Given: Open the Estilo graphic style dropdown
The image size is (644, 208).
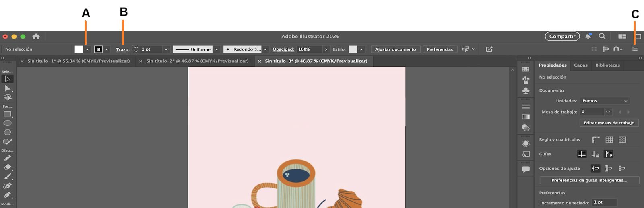Looking at the screenshot, I should coord(361,49).
